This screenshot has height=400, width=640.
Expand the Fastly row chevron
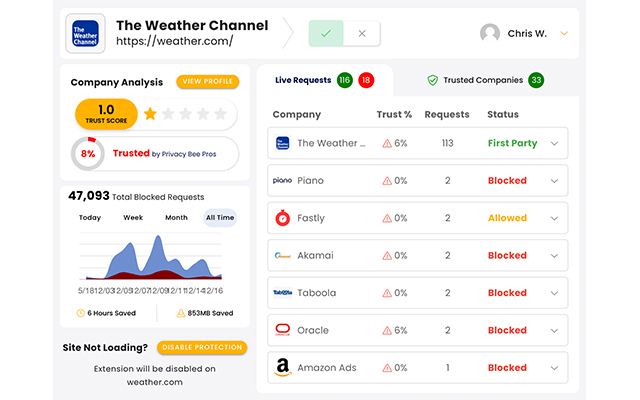point(554,218)
